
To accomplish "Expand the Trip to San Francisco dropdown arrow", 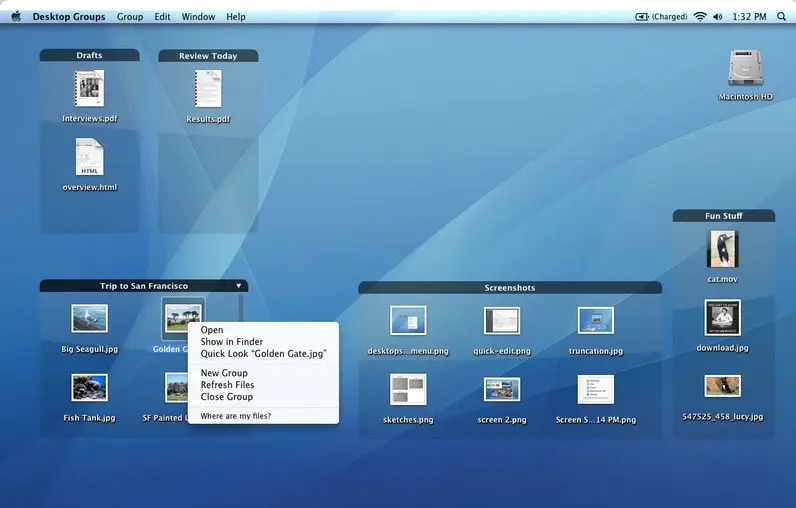I will point(239,286).
